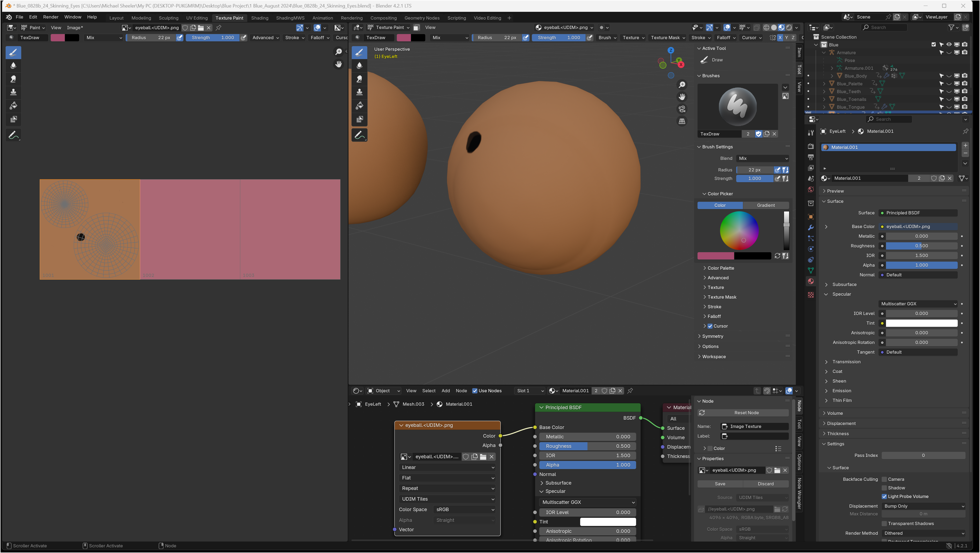Open the Render menu
Image resolution: width=980 pixels, height=553 pixels.
tap(50, 17)
